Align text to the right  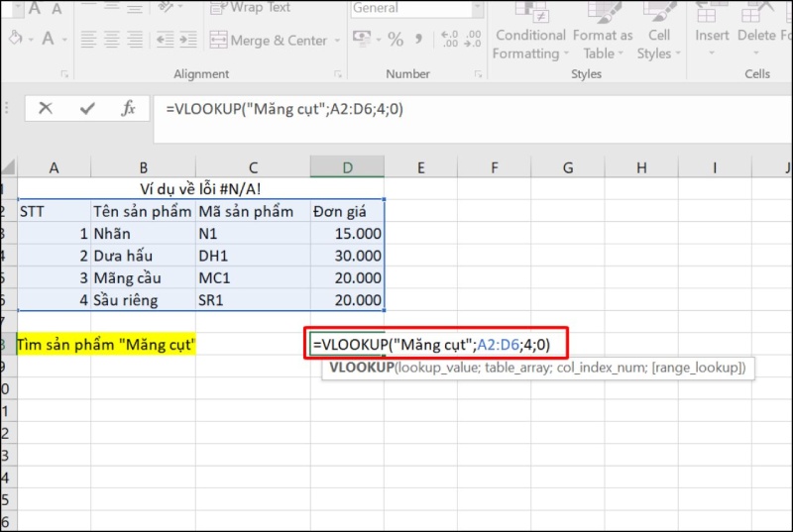(x=135, y=40)
